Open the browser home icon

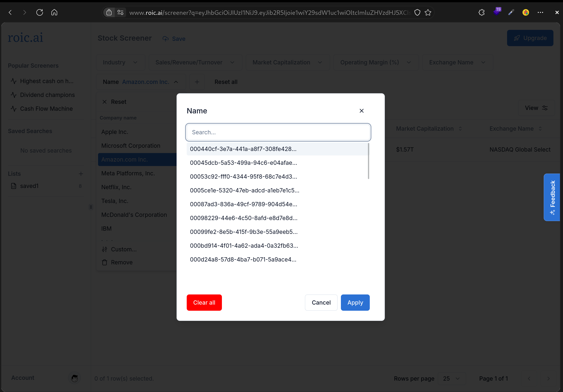[54, 12]
